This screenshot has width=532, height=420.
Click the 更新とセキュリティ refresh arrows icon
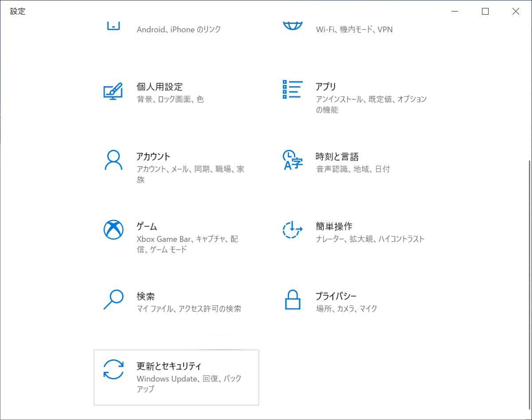point(113,369)
